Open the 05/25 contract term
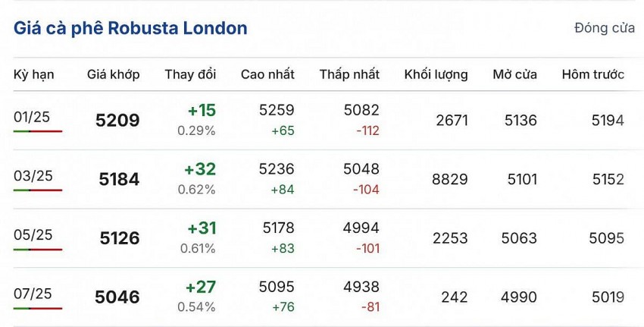Viewport: 644px width, 327px height. point(33,234)
